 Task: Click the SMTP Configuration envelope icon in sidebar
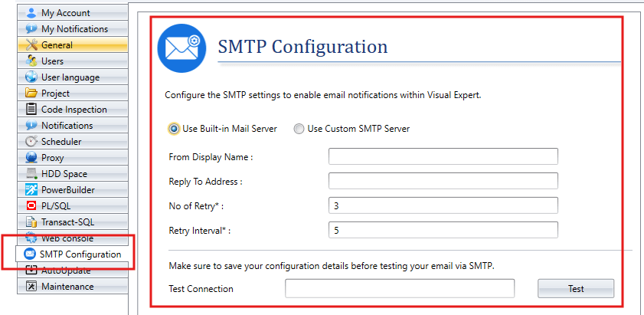pos(30,254)
